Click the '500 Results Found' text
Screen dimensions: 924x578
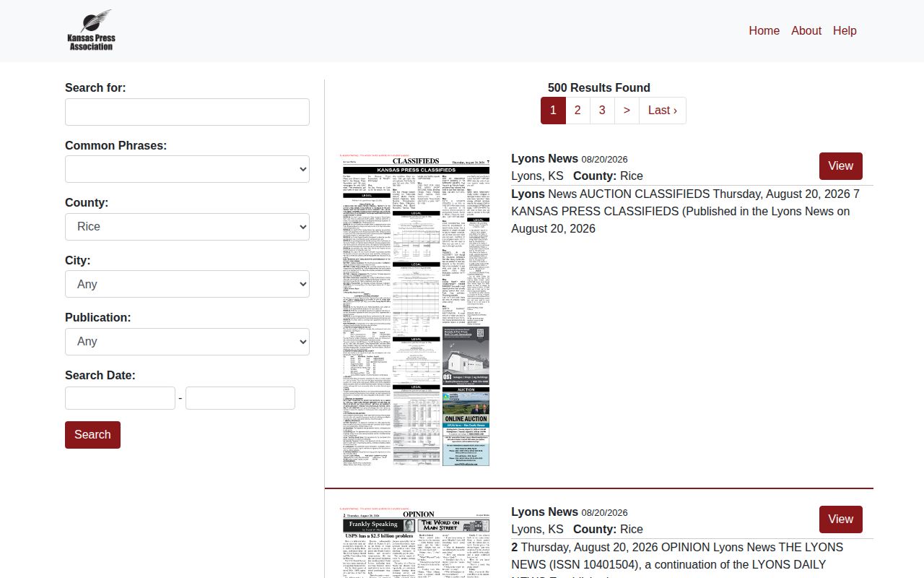click(x=599, y=88)
